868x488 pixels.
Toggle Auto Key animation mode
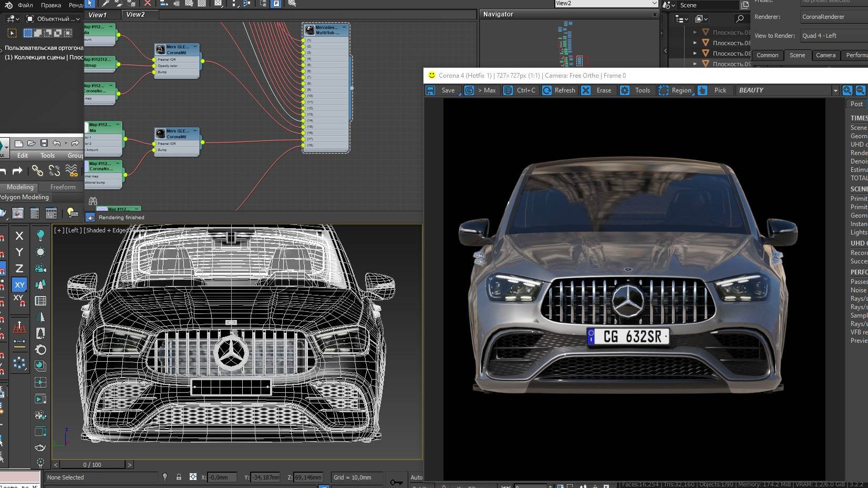(x=416, y=477)
